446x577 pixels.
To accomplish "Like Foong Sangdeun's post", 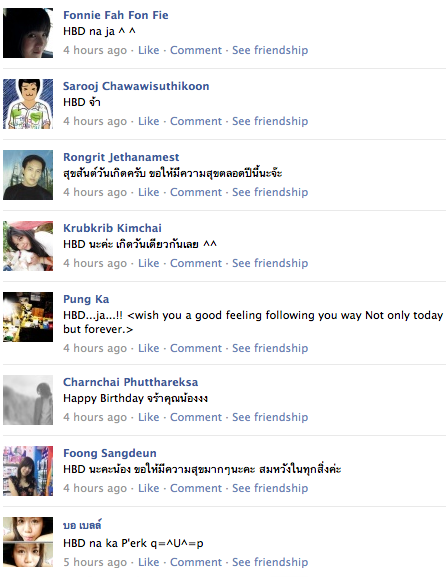I will click(149, 488).
